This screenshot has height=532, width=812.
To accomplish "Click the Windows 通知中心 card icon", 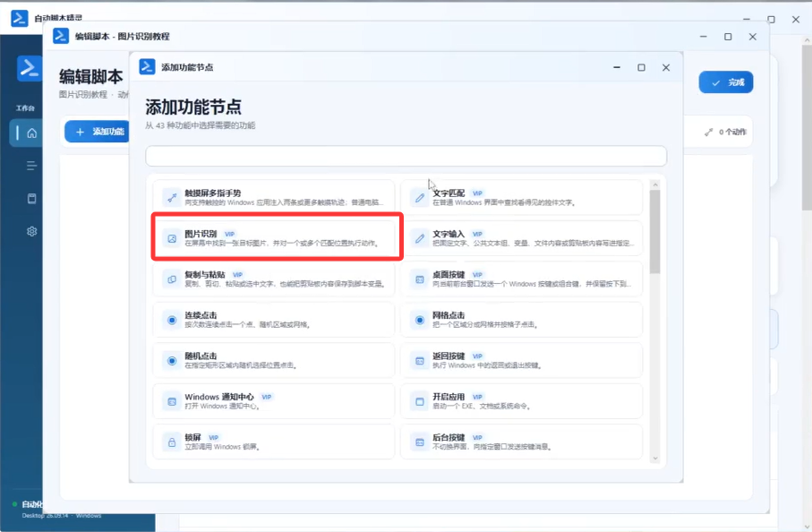I will pos(172,401).
